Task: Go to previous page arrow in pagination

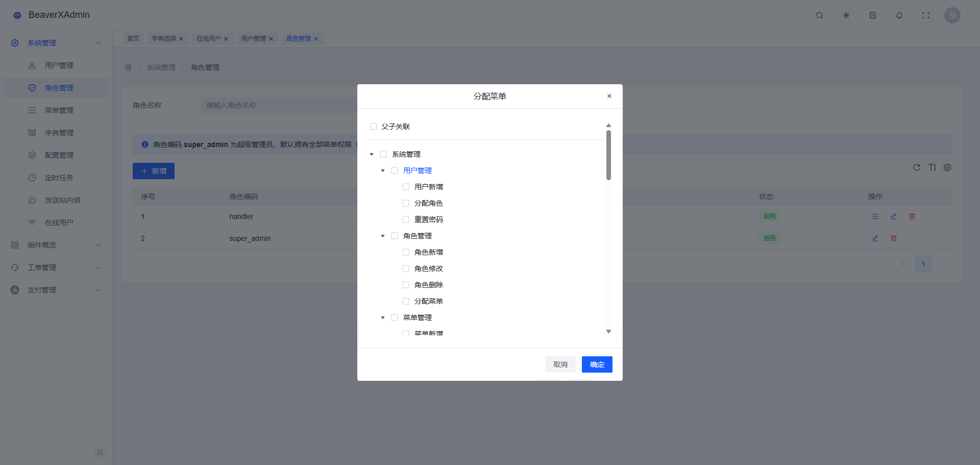Action: coord(903,264)
